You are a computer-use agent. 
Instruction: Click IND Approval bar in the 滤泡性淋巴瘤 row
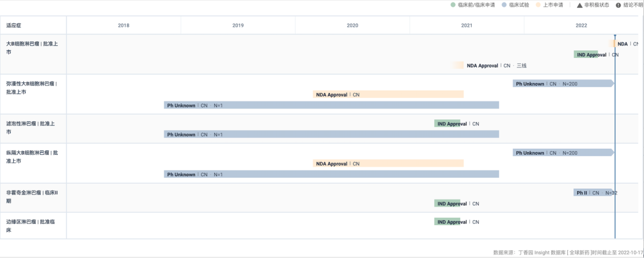point(447,124)
